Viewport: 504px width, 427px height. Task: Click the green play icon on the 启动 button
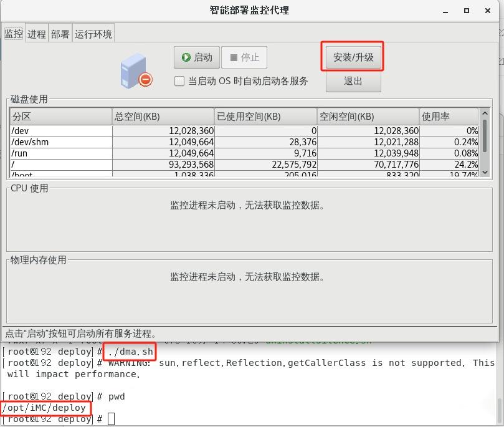pos(186,57)
